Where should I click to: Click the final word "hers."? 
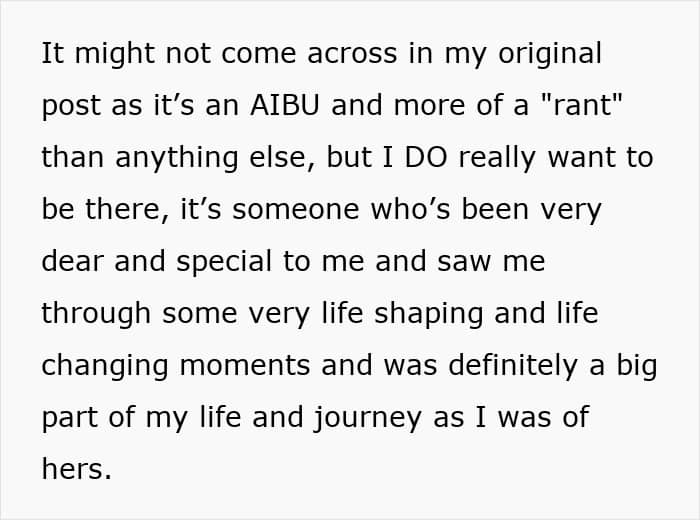[76, 470]
